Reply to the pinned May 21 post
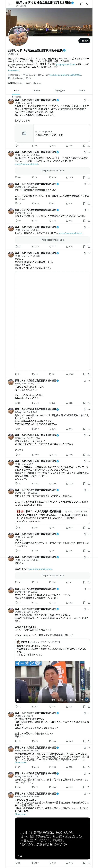Image resolution: width=98 pixels, height=868 pixels. click(x=16, y=146)
